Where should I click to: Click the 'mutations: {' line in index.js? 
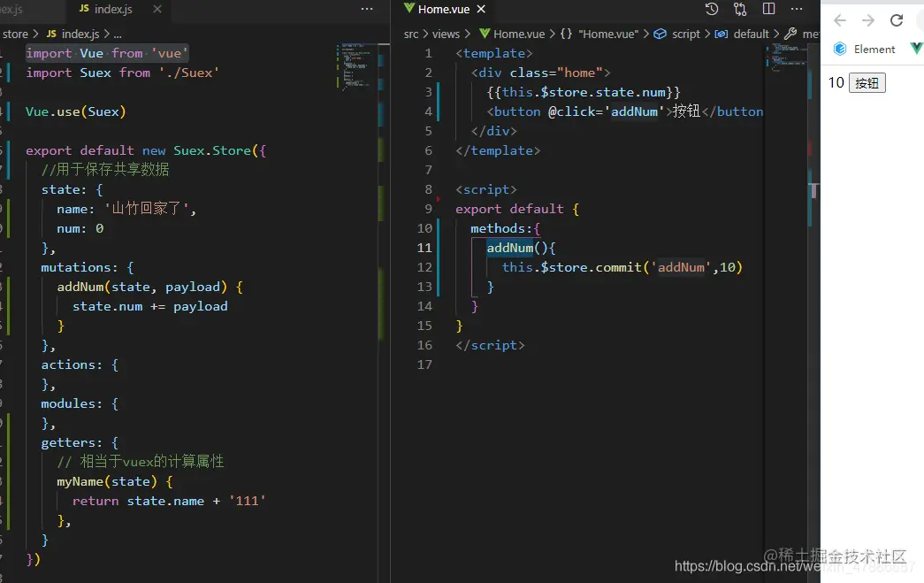tap(88, 267)
